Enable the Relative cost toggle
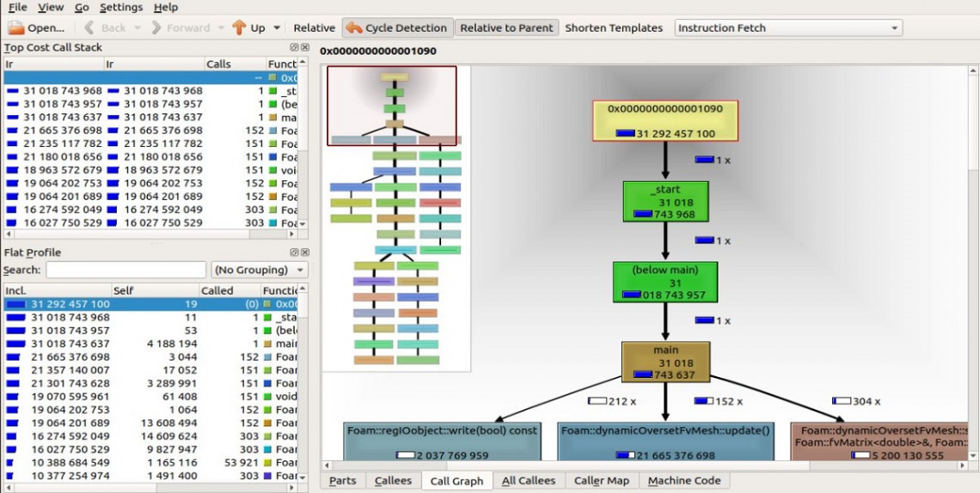 pyautogui.click(x=314, y=28)
